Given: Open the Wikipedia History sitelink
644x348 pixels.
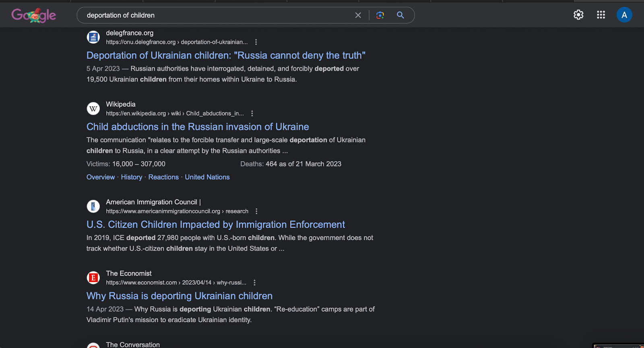Looking at the screenshot, I should pyautogui.click(x=132, y=177).
